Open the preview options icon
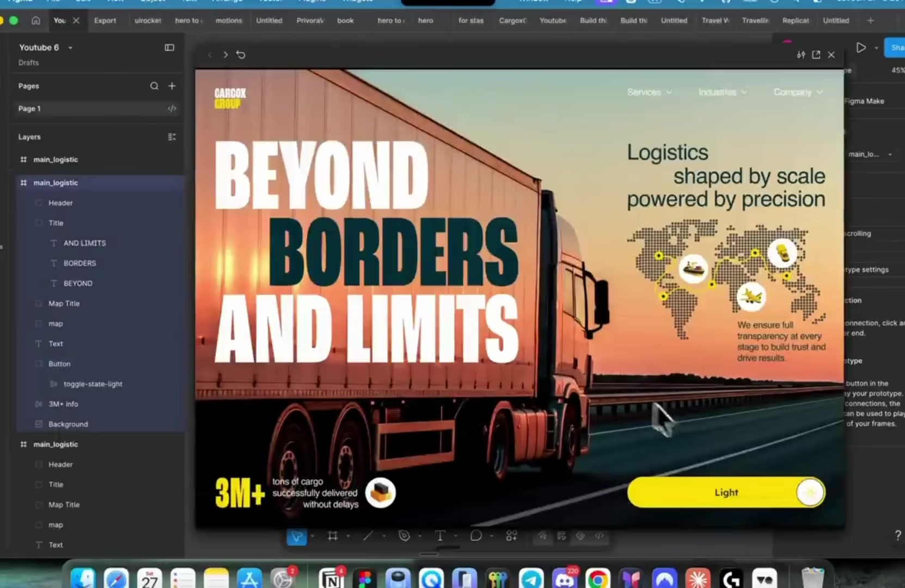This screenshot has height=588, width=905. pyautogui.click(x=801, y=54)
